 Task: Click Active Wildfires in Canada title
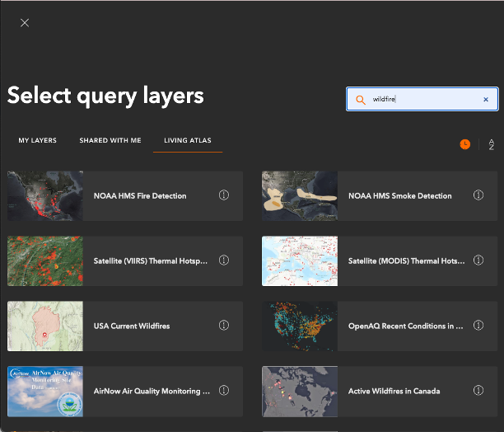(x=394, y=391)
